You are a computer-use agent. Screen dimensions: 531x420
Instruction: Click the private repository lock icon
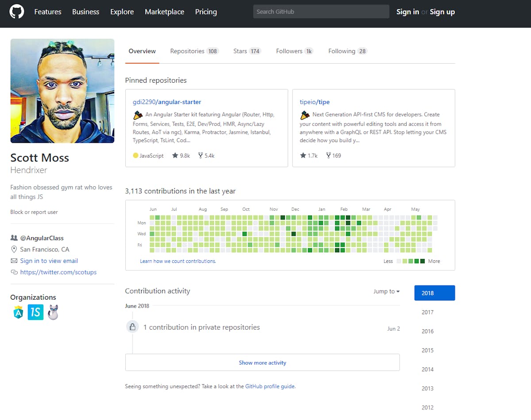pos(132,326)
